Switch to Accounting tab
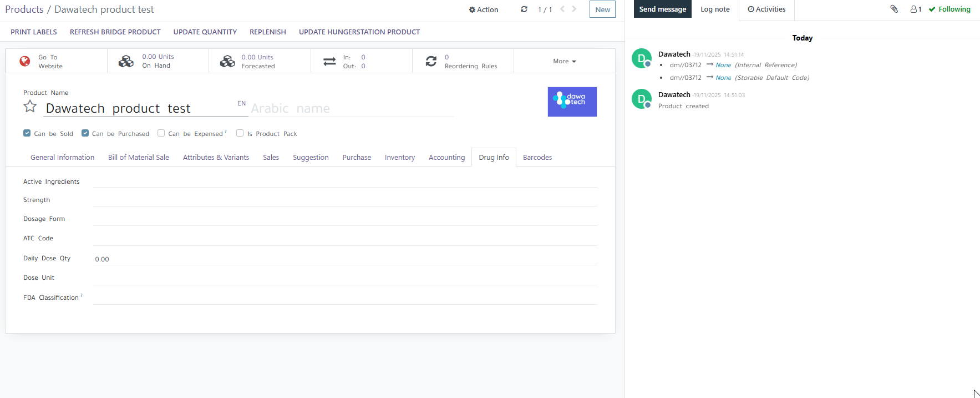 tap(447, 157)
